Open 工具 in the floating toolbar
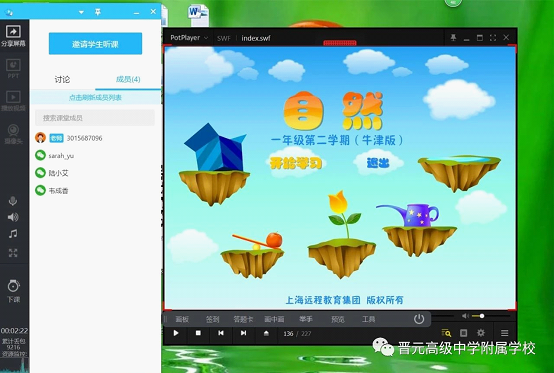 coord(369,319)
